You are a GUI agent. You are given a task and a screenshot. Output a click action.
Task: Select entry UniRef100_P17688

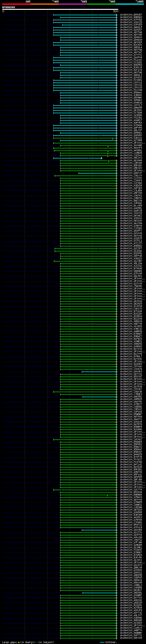pos(131,113)
